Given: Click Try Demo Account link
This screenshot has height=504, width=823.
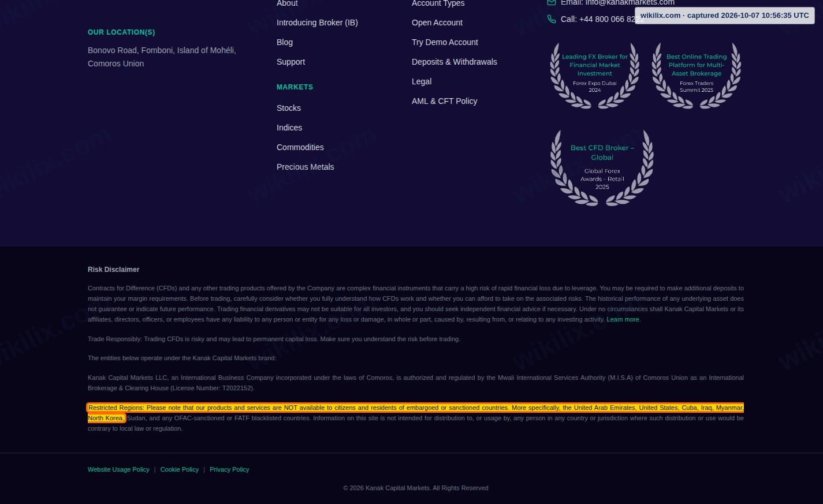Looking at the screenshot, I should click(445, 42).
